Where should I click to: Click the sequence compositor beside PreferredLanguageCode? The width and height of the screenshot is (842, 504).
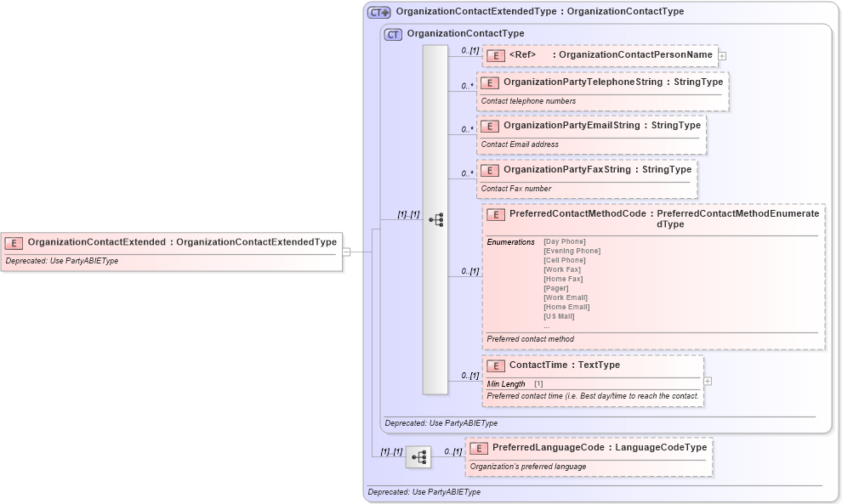(x=418, y=456)
